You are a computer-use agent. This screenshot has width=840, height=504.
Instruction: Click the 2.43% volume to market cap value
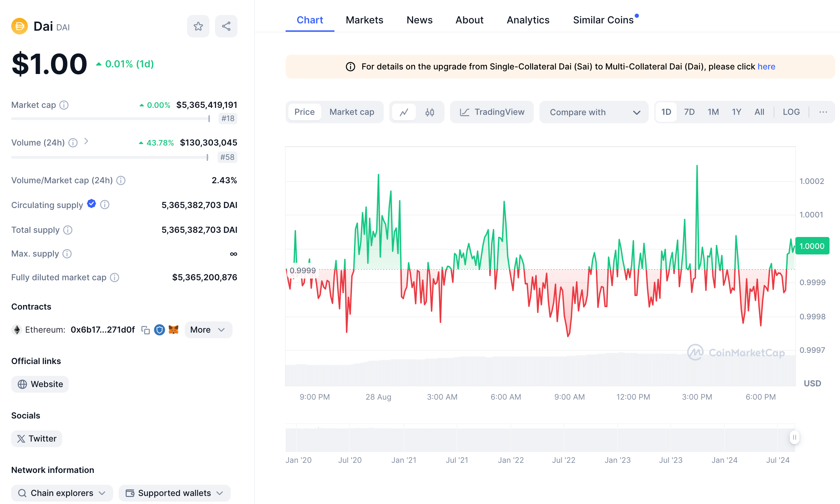[224, 180]
